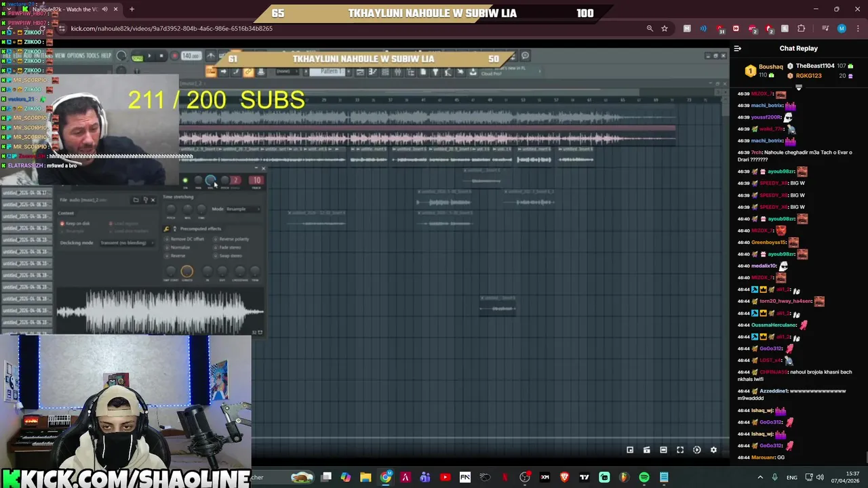
Task: Open the Chrome extensions puzzle icon
Action: click(802, 28)
